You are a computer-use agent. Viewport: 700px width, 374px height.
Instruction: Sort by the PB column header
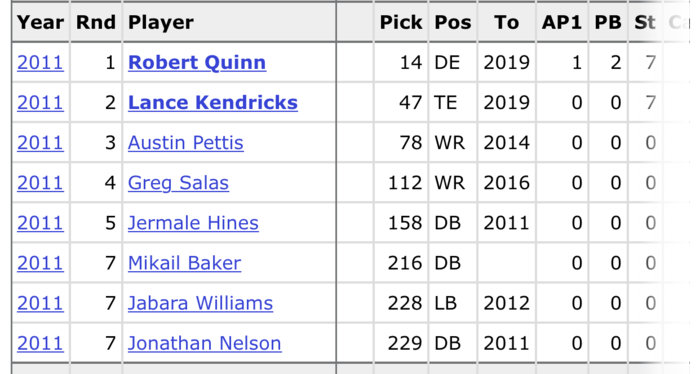(608, 22)
